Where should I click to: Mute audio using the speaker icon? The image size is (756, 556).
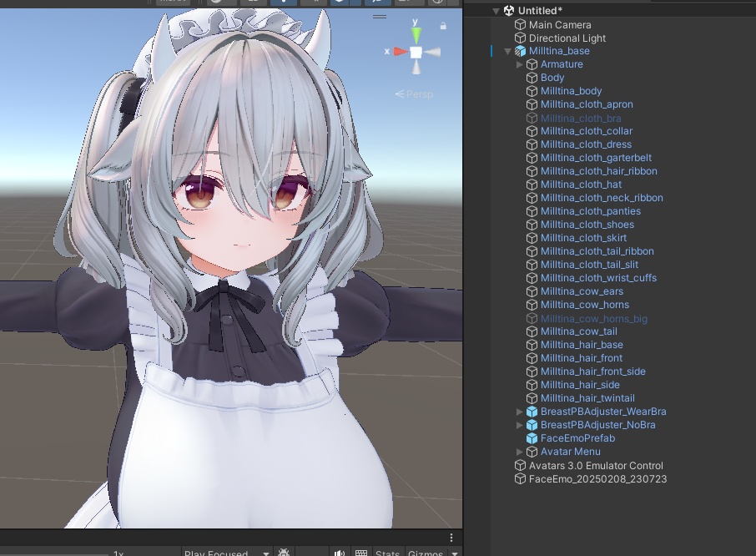[x=339, y=552]
